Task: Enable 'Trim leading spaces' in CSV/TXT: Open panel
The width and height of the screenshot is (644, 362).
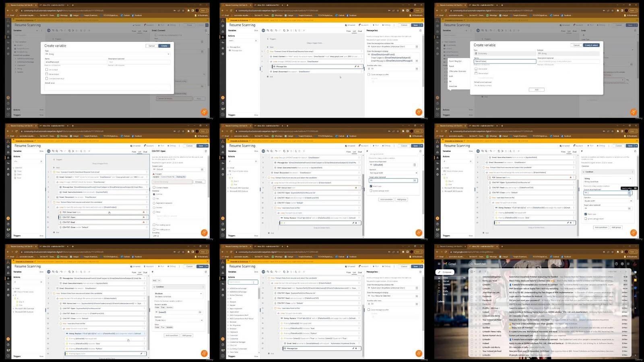Action: tap(154, 225)
